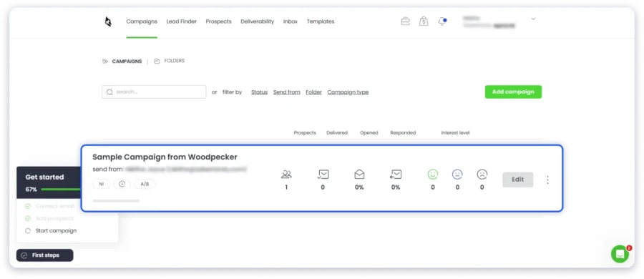
Task: Open Sample Campaign from Woodpecker title
Action: point(165,157)
